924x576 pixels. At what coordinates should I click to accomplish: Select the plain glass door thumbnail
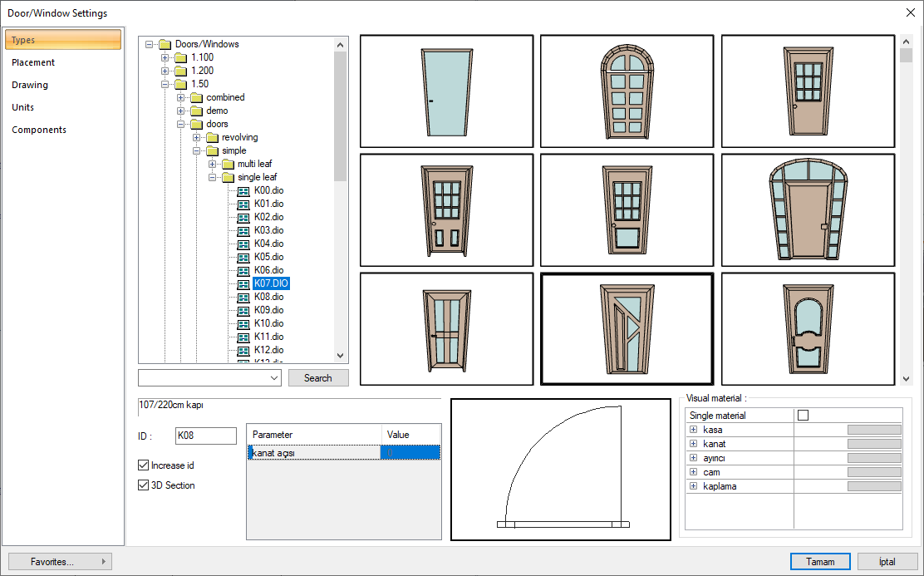point(446,91)
